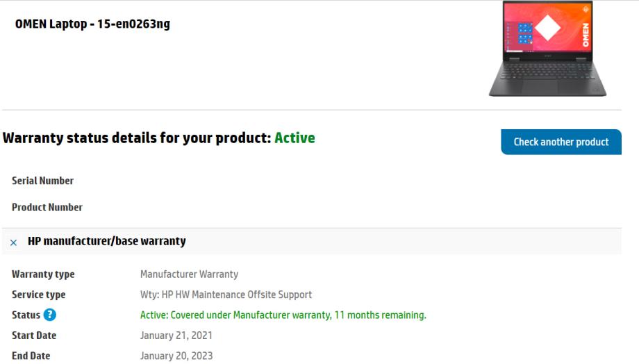This screenshot has width=639, height=364.
Task: Click the January 21, 2021 start date
Action: click(x=176, y=336)
